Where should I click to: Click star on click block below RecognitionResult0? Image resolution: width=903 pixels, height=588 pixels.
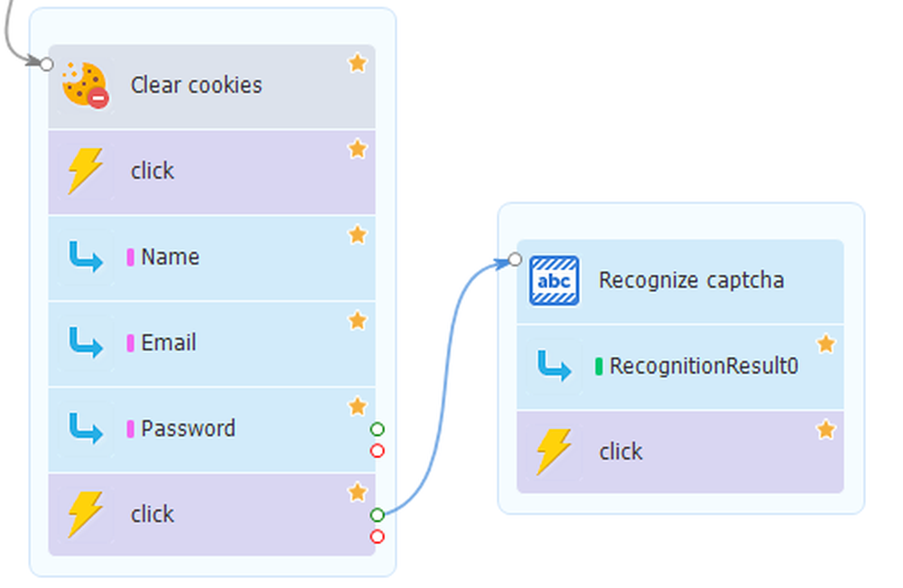click(x=826, y=430)
